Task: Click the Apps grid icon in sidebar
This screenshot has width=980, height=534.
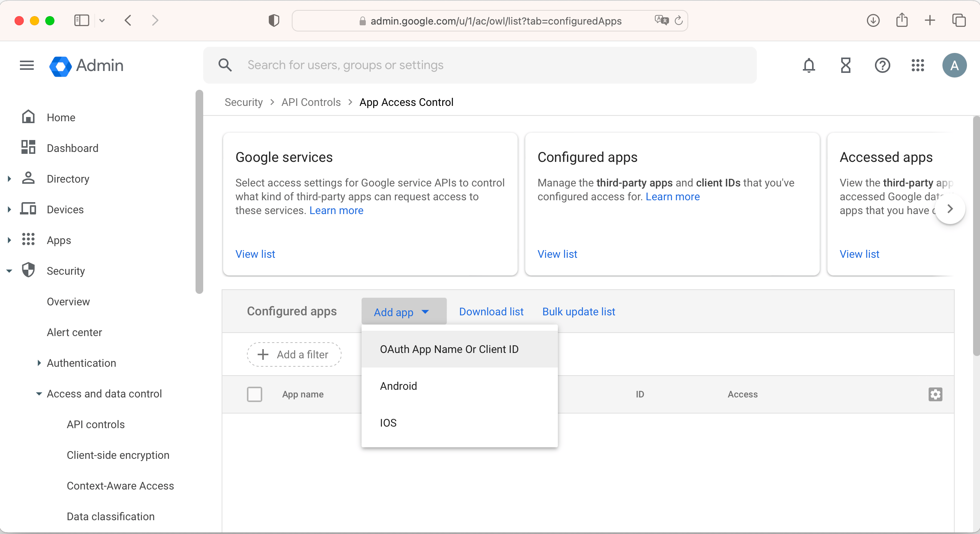Action: pos(28,240)
